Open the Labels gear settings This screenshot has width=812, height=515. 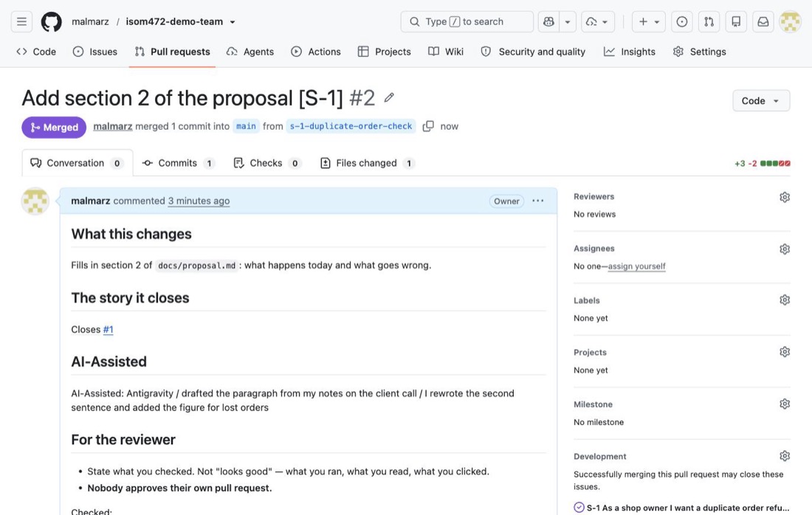tap(785, 300)
